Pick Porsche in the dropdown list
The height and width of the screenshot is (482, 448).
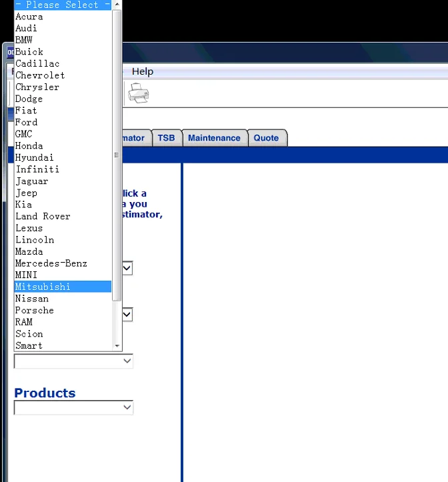pos(63,310)
